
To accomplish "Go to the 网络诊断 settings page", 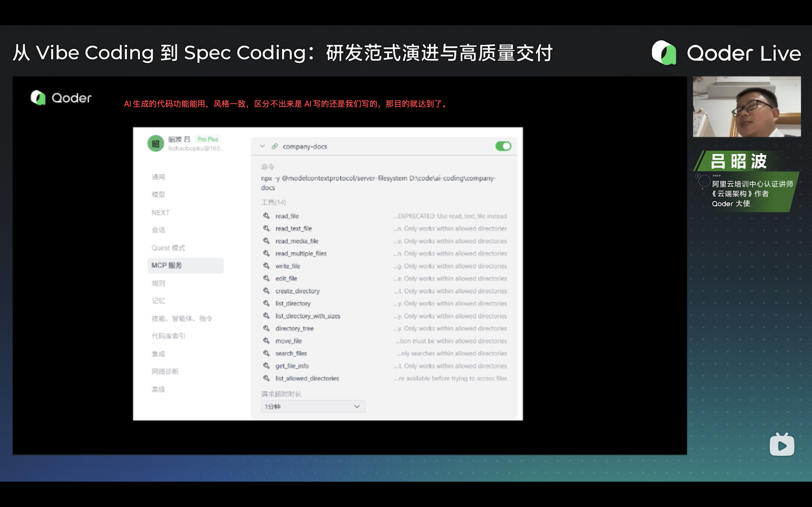I will point(165,371).
